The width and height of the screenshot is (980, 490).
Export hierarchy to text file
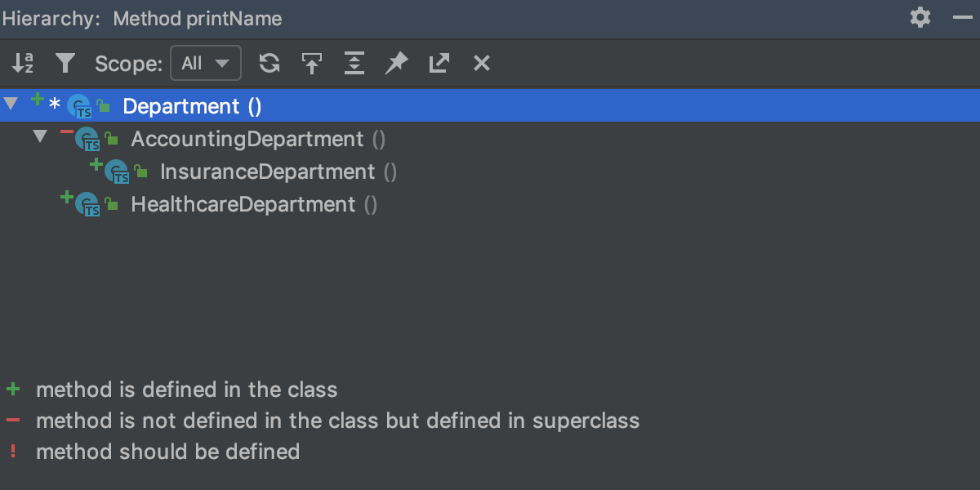pyautogui.click(x=439, y=63)
